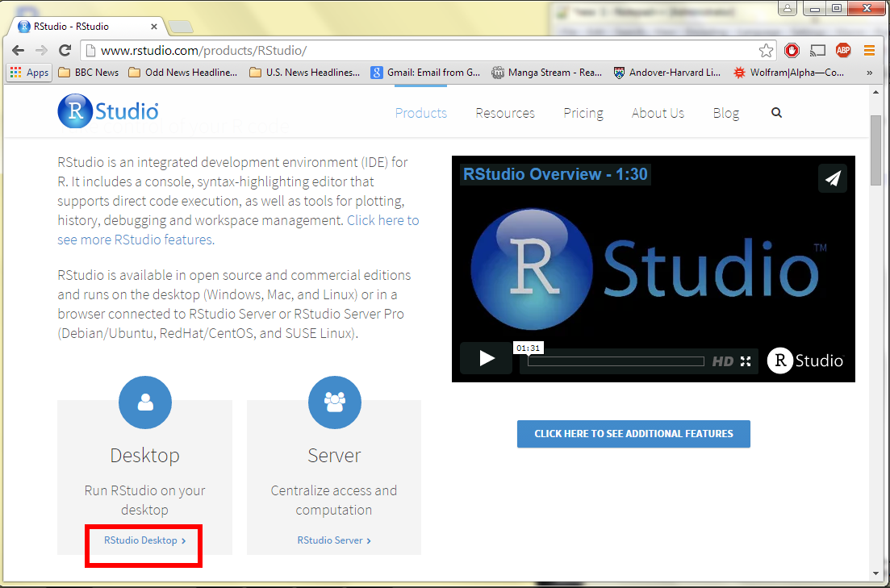Reload the page with the refresh icon
This screenshot has width=890, height=588.
coord(65,51)
